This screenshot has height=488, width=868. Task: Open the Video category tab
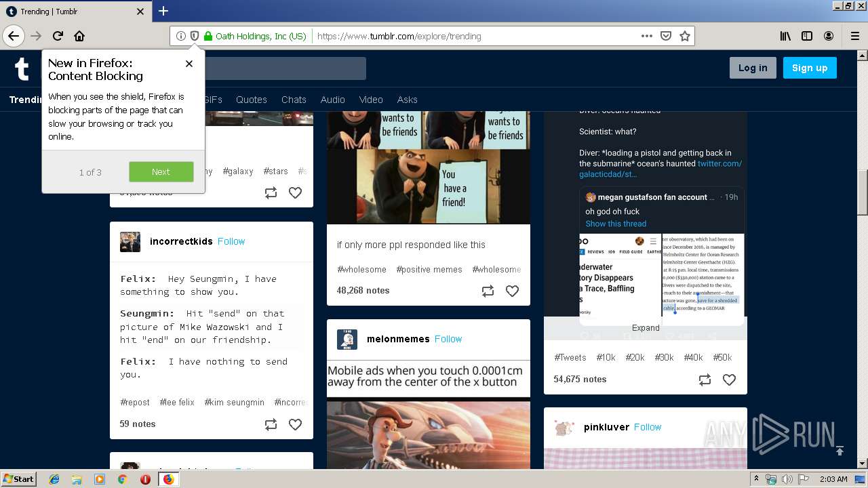pyautogui.click(x=371, y=100)
